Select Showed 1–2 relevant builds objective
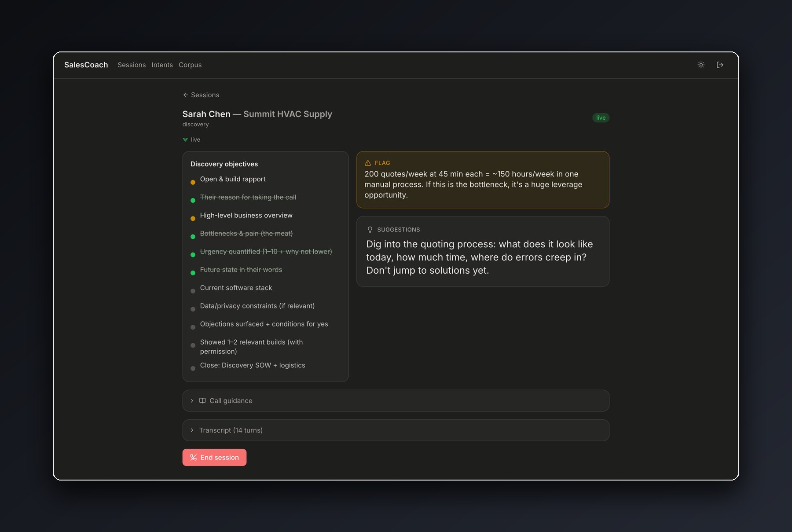 pos(252,347)
